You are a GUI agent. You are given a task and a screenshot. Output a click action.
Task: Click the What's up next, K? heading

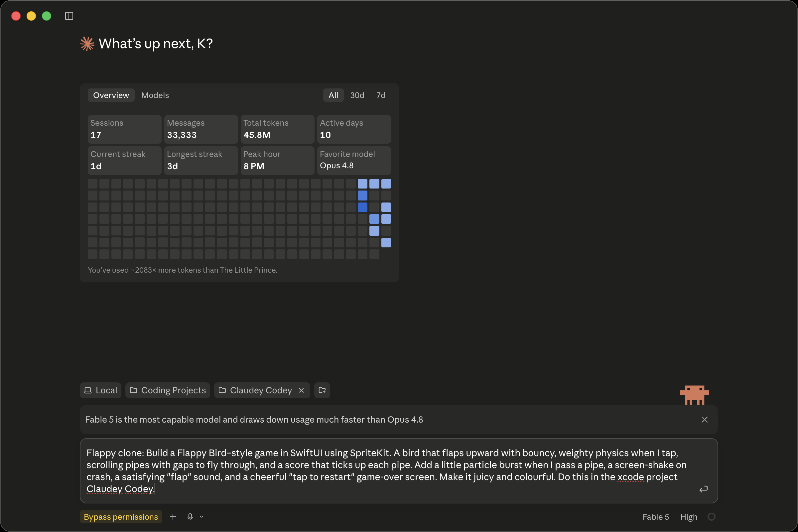tap(156, 44)
